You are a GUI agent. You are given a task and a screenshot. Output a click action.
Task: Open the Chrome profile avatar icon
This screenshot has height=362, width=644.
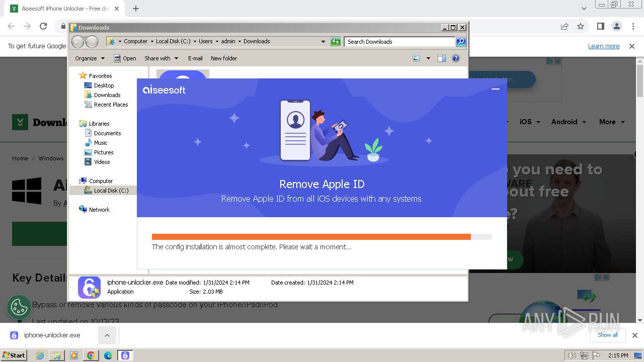616,26
